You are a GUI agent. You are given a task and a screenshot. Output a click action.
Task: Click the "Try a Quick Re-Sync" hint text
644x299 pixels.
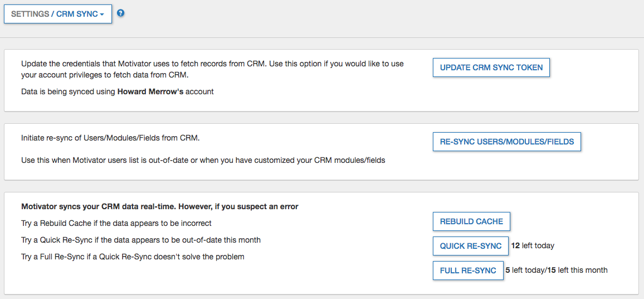[x=141, y=240]
